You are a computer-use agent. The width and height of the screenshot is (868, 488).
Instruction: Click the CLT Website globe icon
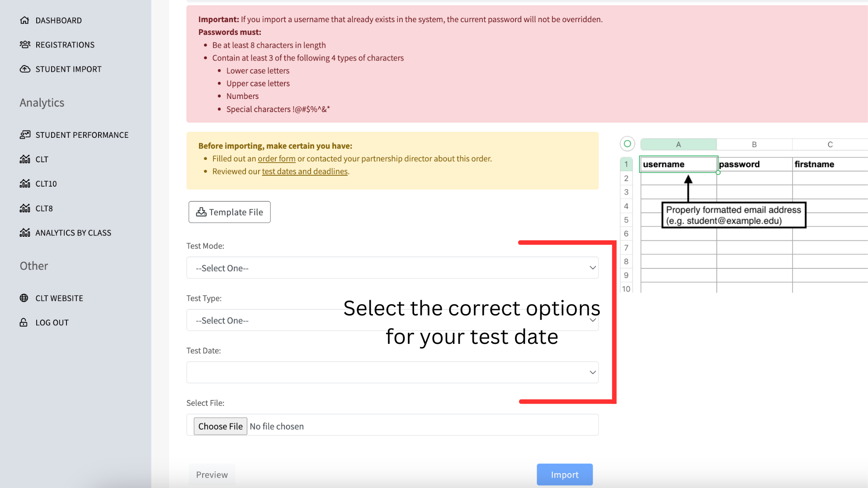click(24, 298)
